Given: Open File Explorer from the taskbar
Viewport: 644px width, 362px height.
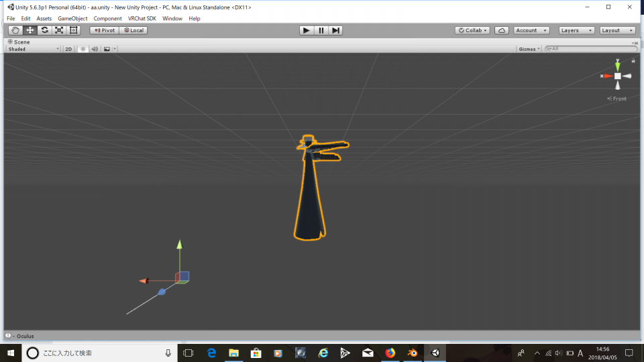Looking at the screenshot, I should coord(233,353).
